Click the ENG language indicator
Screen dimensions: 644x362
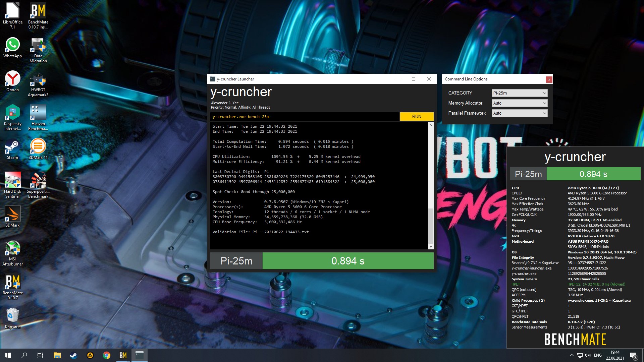(x=598, y=355)
